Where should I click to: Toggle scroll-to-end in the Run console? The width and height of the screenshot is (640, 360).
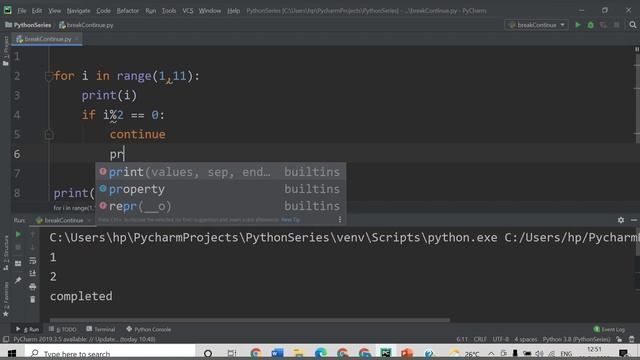33,273
